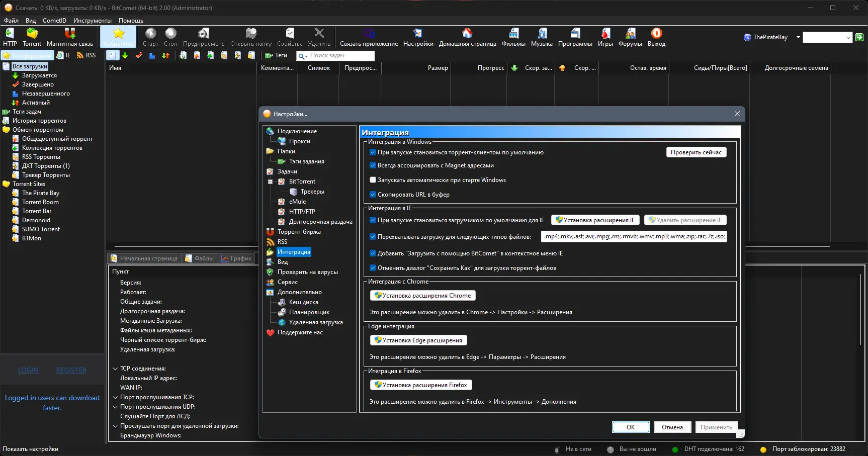
Task: Click the Предпросмотр toolbar icon
Action: coord(204,37)
